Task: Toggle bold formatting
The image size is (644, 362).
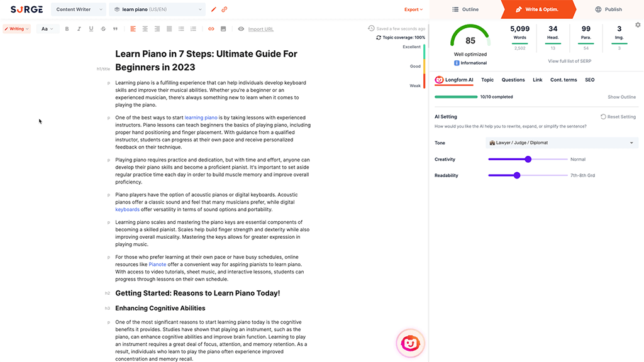Action: (67, 29)
